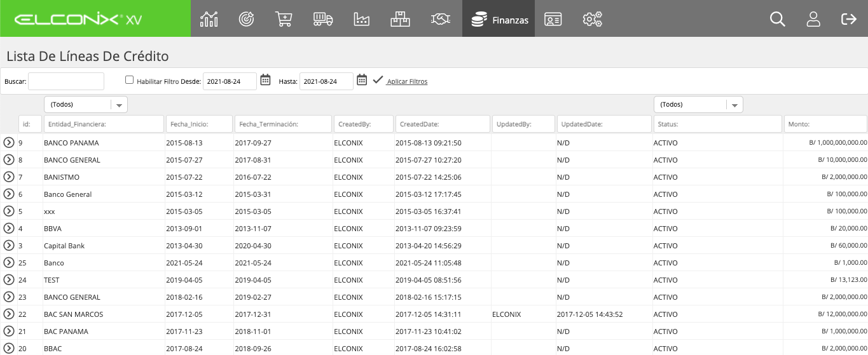
Task: Click the Hasta date input field
Action: (x=326, y=81)
